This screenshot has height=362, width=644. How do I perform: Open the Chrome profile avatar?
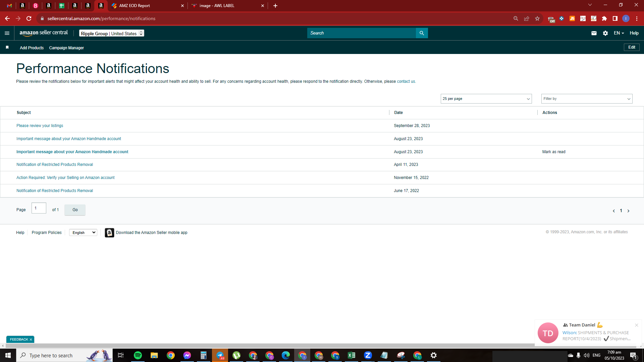(626, 18)
